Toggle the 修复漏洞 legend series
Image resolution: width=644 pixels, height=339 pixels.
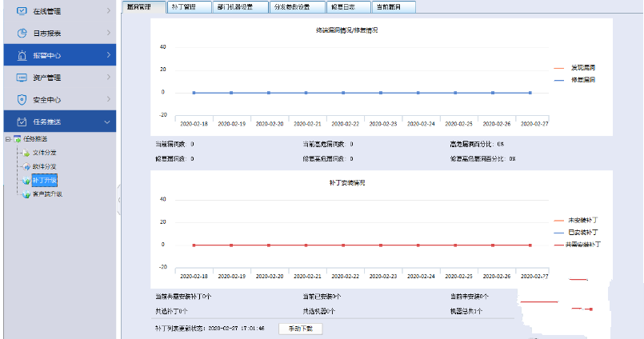[x=574, y=80]
